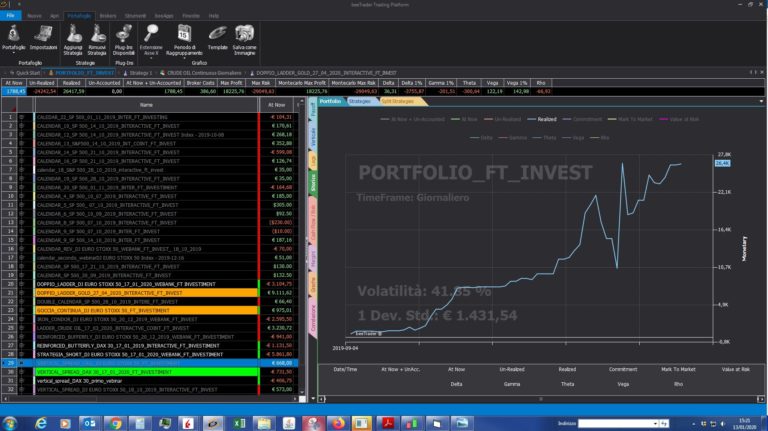Screen dimensions: 768x431
Task: Select the VERTICAL_SPREAD_DAX 30_17_01_2020 row
Action: coord(147,372)
